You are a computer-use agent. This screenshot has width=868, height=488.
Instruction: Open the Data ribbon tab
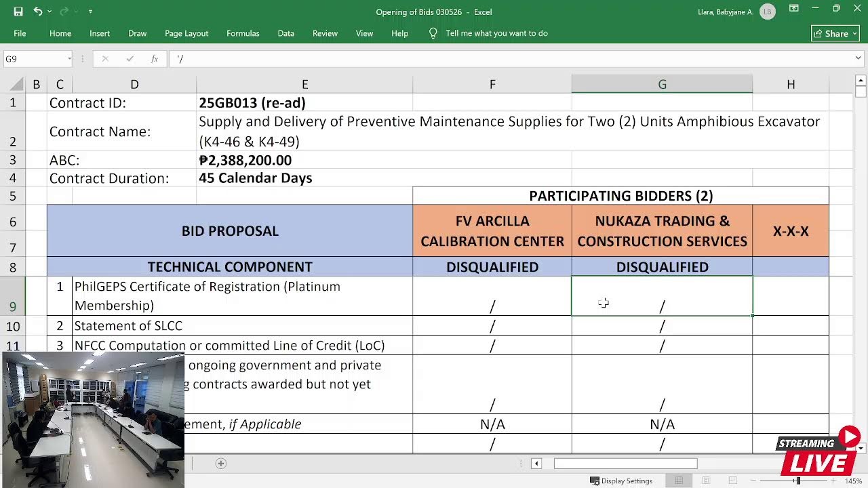tap(285, 33)
